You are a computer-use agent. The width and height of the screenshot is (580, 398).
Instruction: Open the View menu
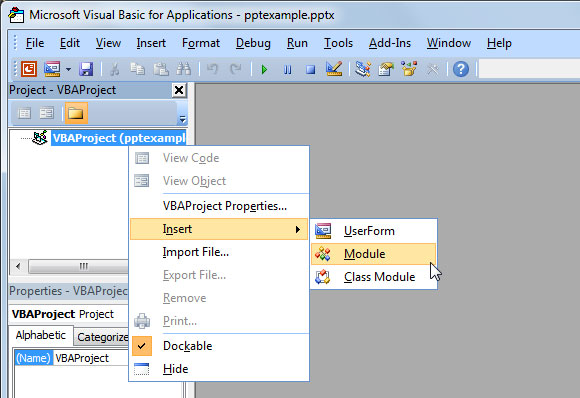pyautogui.click(x=108, y=43)
